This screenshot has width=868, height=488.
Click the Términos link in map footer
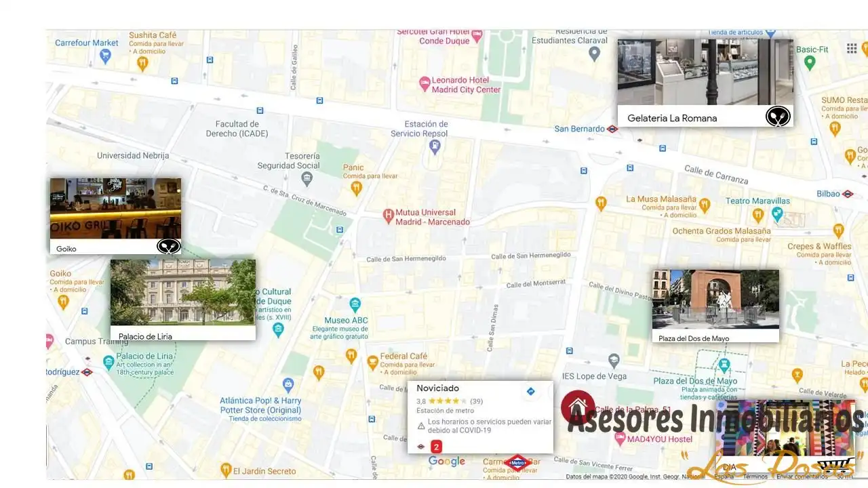(x=755, y=477)
